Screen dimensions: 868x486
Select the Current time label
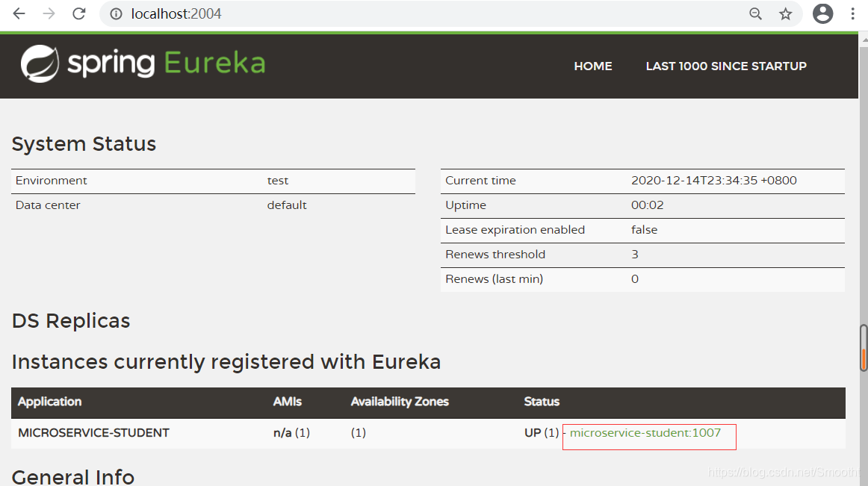pos(480,181)
